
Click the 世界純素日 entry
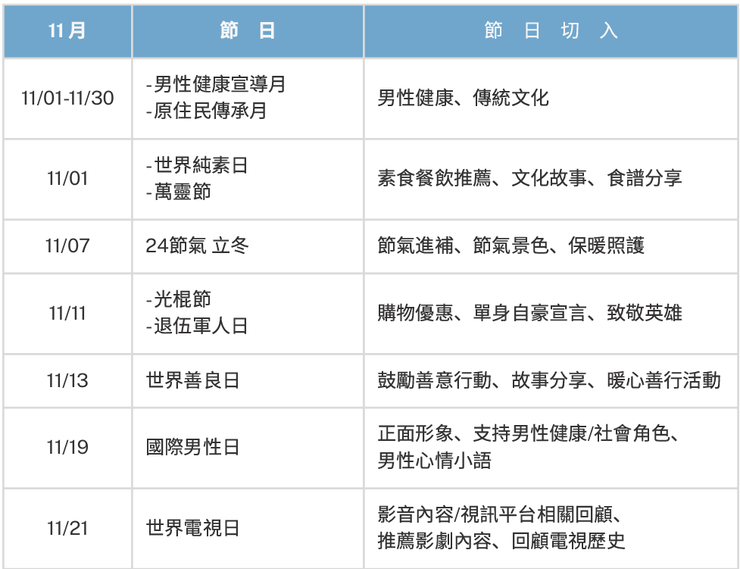click(x=197, y=165)
